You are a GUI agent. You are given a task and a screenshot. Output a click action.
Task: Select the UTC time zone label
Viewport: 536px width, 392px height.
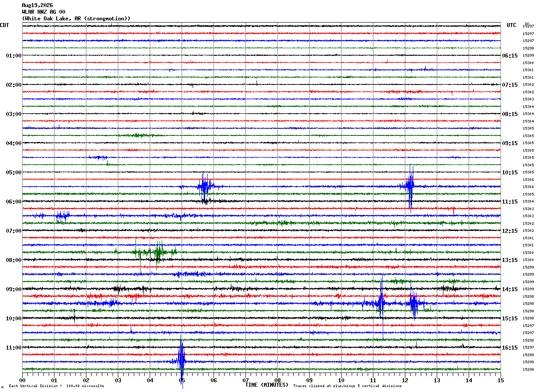512,25
